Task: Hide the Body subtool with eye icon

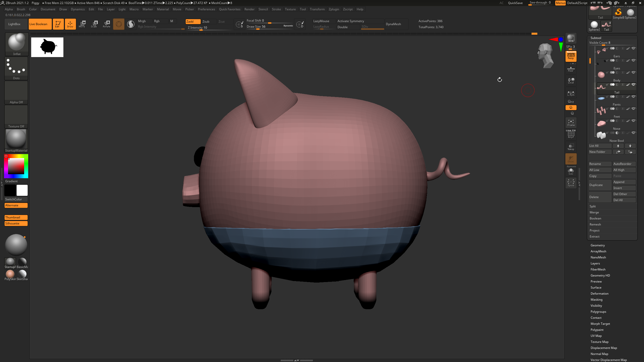Action: (634, 72)
